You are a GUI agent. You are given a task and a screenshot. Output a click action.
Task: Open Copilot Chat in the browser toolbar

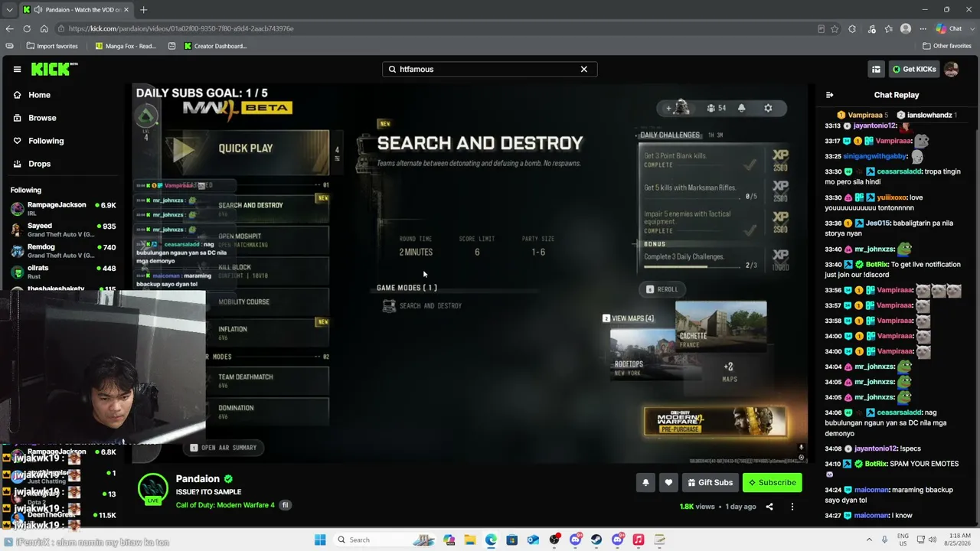(949, 29)
